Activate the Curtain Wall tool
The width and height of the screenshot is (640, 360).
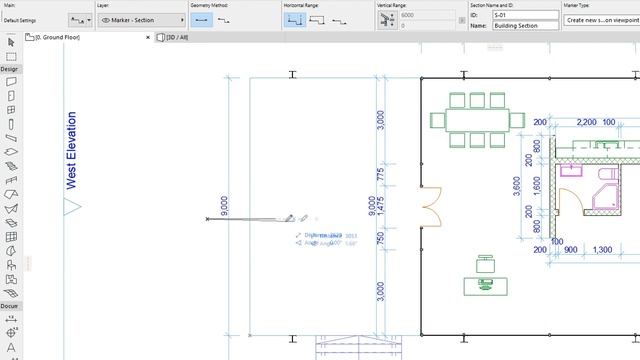[x=11, y=237]
